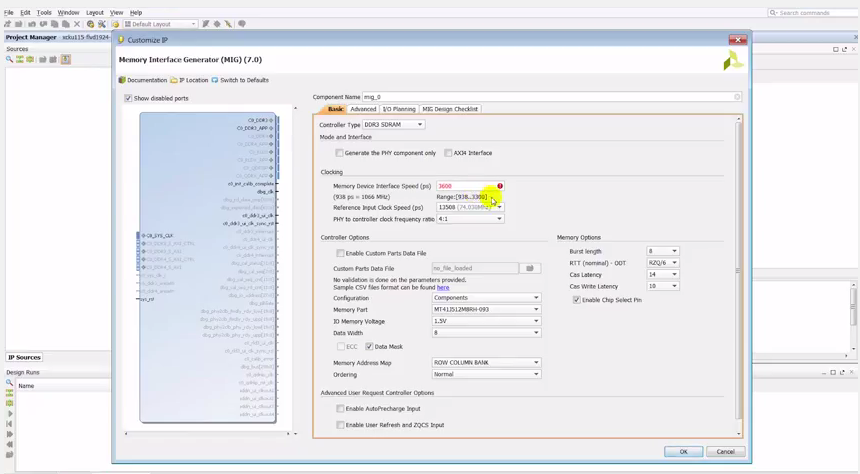Open the Controller Type dropdown
This screenshot has height=474, width=860.
pos(393,125)
